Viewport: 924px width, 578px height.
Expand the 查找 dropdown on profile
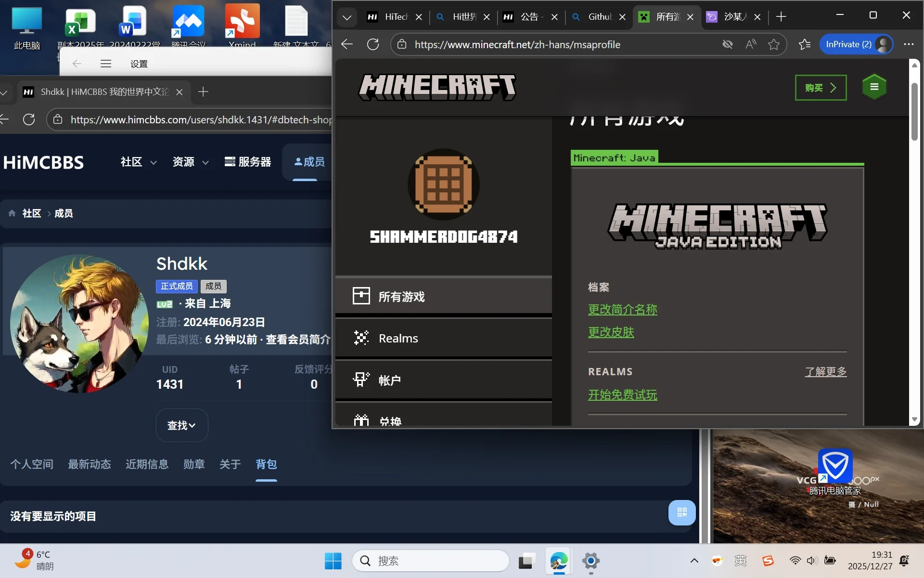(x=182, y=425)
